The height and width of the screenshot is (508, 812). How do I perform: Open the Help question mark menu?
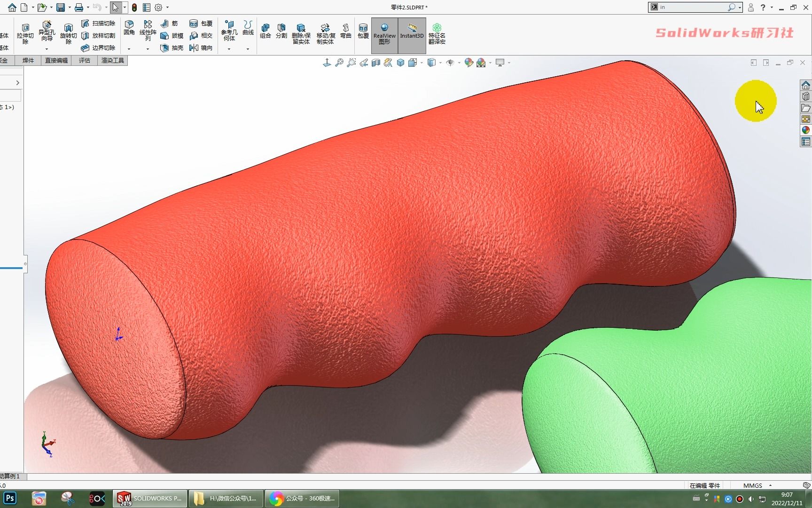[763, 7]
